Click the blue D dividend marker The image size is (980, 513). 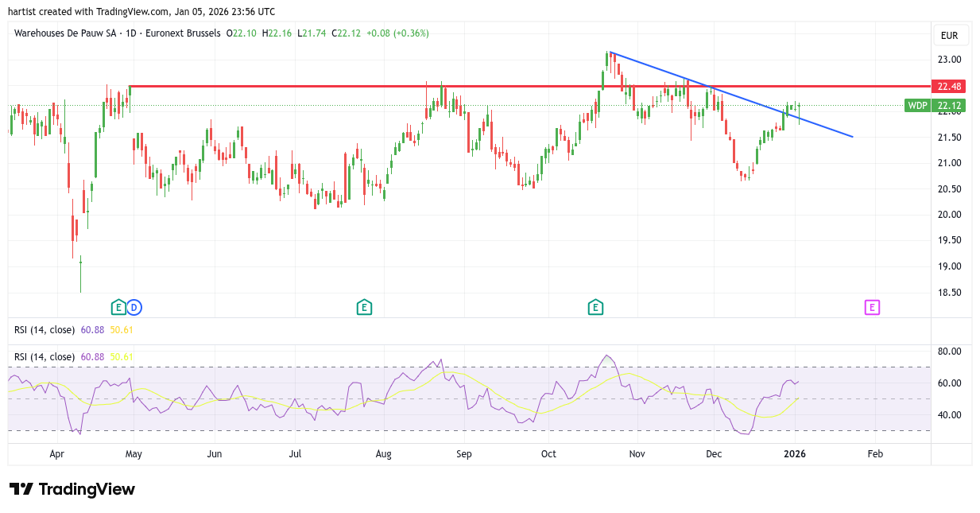tap(134, 307)
